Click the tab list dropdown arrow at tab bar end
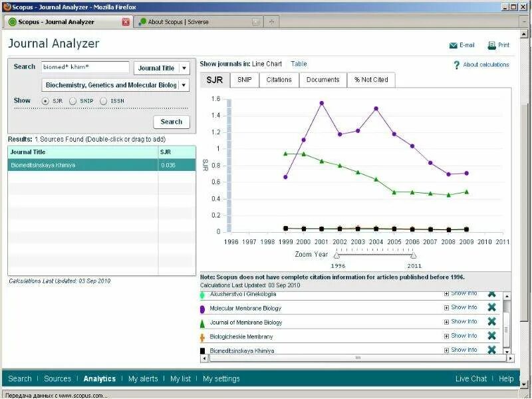 tap(525, 22)
